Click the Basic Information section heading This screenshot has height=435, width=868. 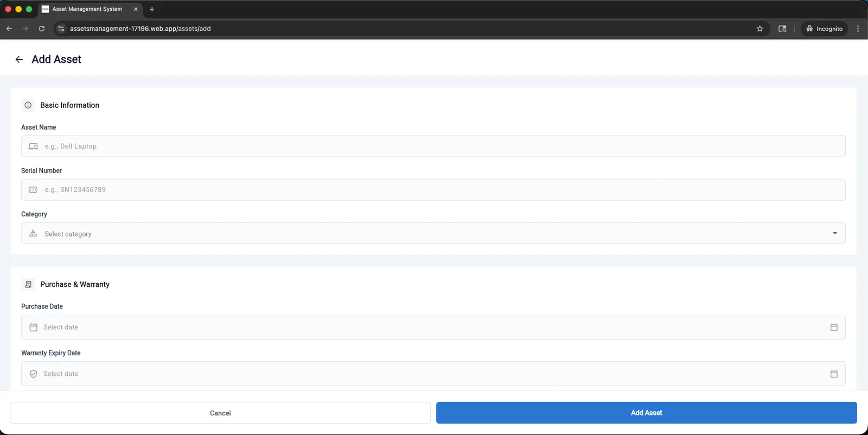coord(69,105)
